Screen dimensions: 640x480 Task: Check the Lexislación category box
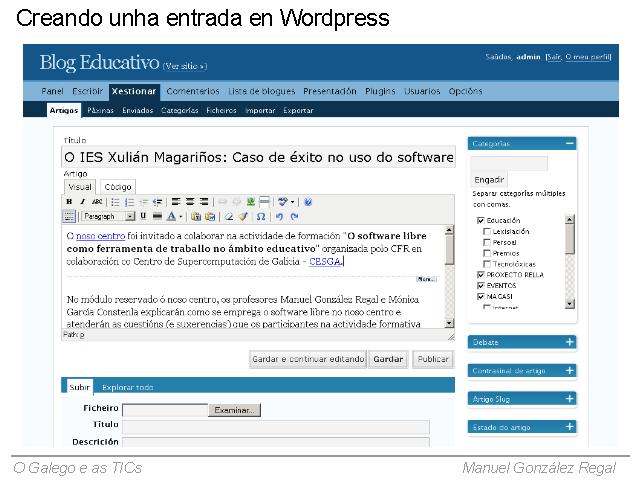point(487,231)
